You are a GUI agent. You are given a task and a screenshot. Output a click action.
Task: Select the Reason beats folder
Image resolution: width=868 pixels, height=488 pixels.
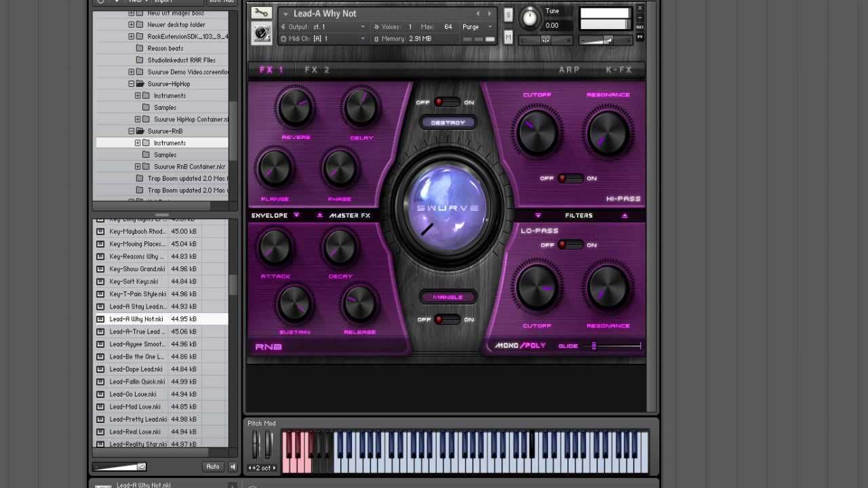(165, 48)
